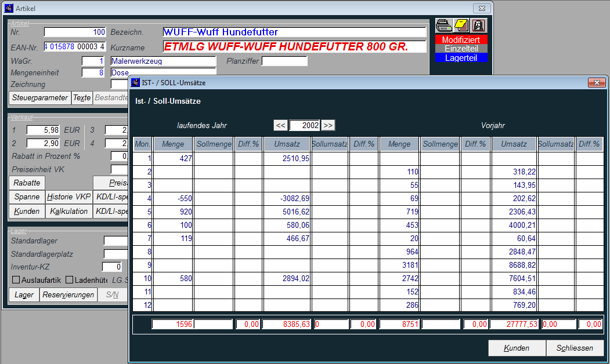Click Vorjahr Umsatz cell 769,20
This screenshot has height=364, width=610.
[x=514, y=305]
